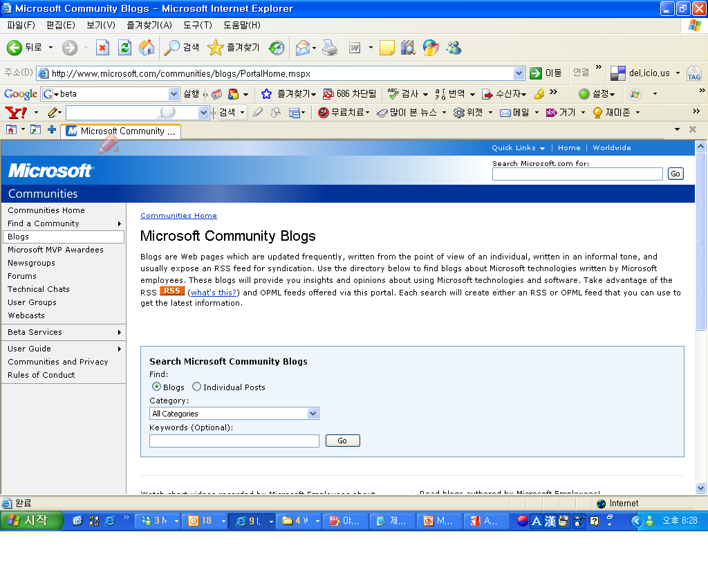Click the page vertical scrollbar down arrow
Image resolution: width=708 pixels, height=588 pixels.
click(x=700, y=488)
